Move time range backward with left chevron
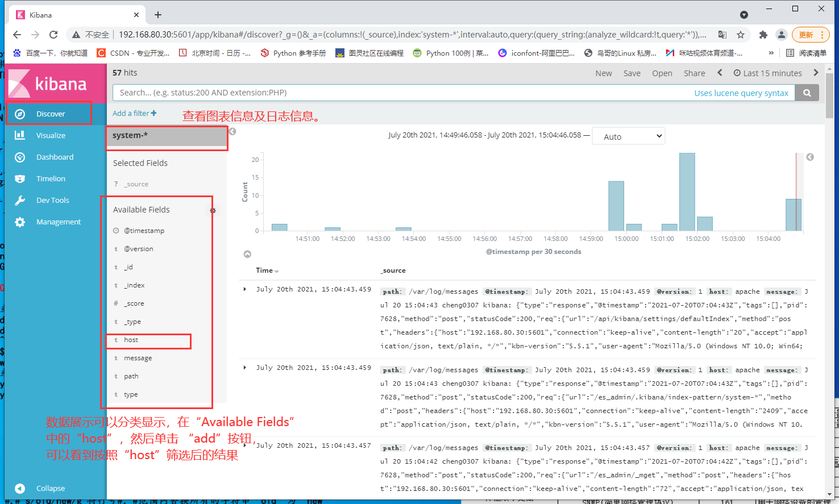The height and width of the screenshot is (504, 839). pyautogui.click(x=720, y=73)
